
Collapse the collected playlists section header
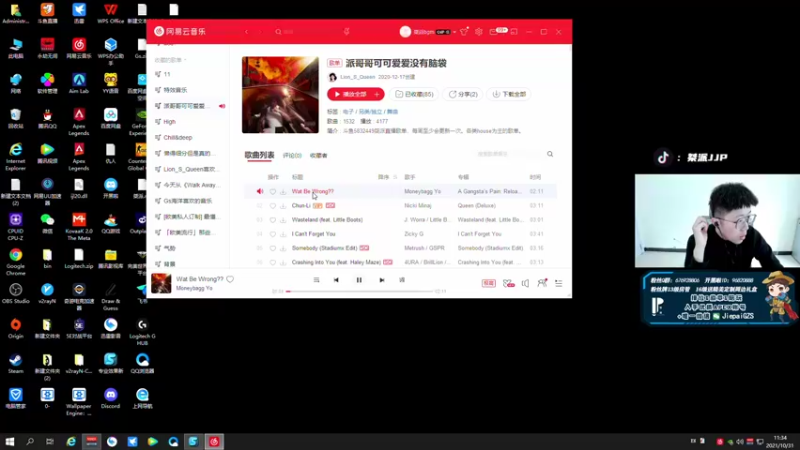(x=170, y=60)
